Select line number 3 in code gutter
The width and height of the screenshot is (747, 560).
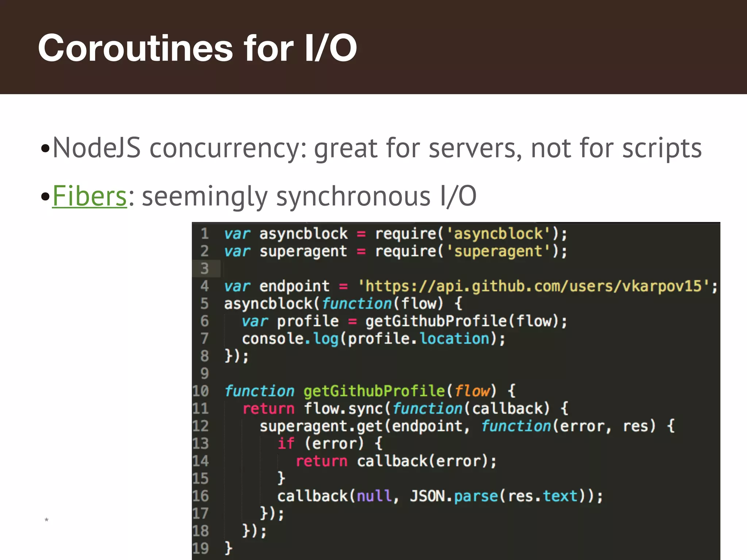pos(205,269)
